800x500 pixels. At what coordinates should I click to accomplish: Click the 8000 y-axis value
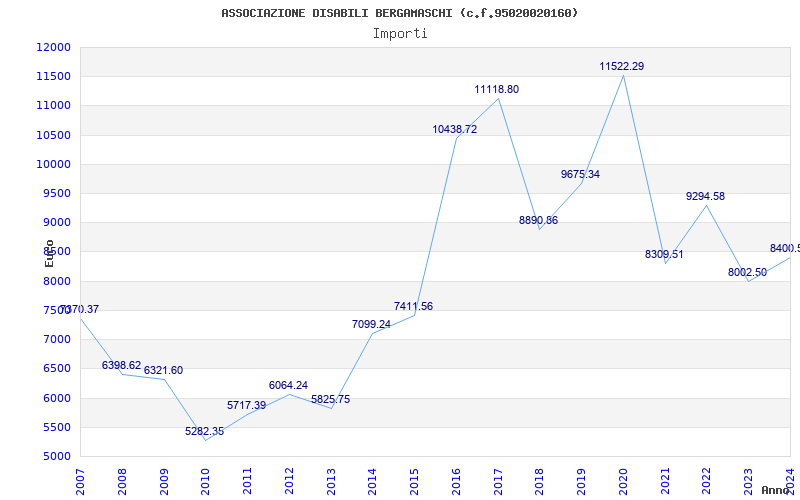[x=56, y=281]
